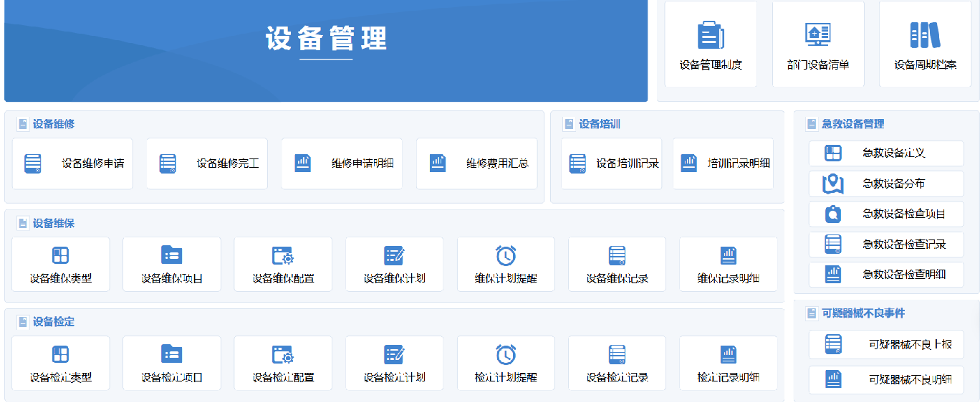Image resolution: width=980 pixels, height=408 pixels.
Task: Click the 可疑器械不良事件 section header
Action: [863, 313]
